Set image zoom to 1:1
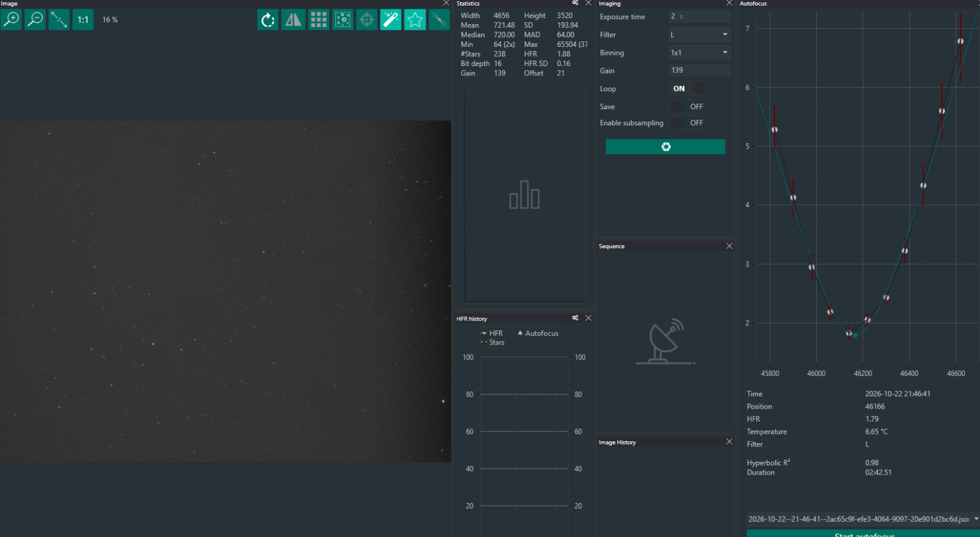 point(83,20)
